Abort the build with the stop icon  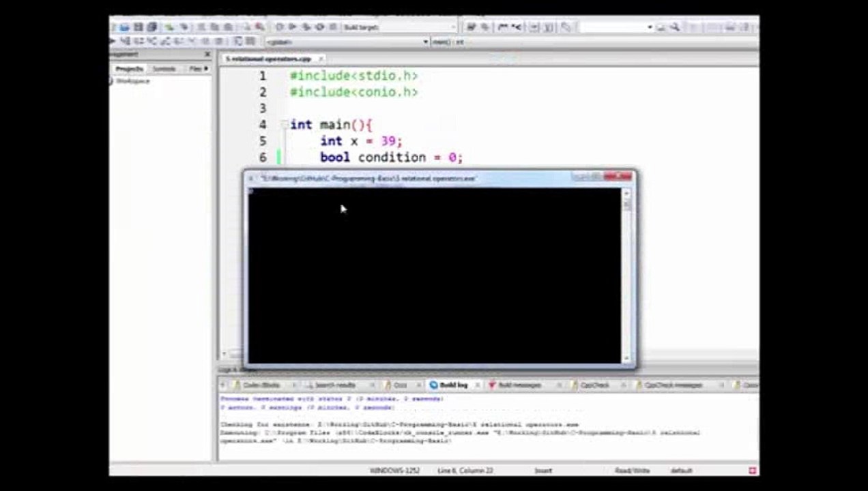click(332, 27)
